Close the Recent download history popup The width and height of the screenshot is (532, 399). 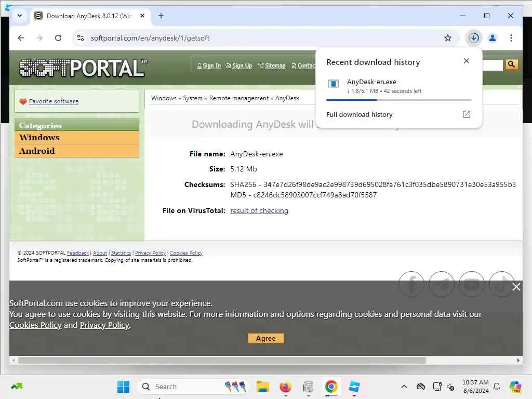point(467,61)
